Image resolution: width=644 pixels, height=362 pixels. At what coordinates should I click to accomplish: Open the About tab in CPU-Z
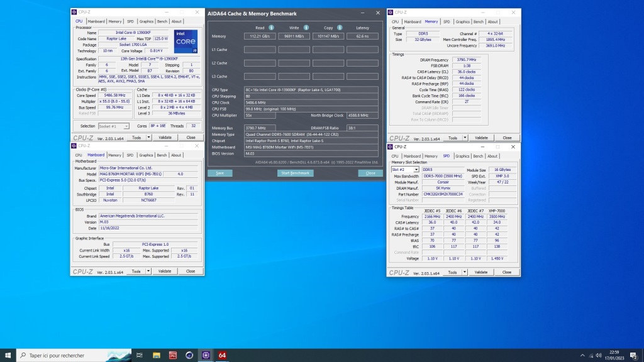176,21
